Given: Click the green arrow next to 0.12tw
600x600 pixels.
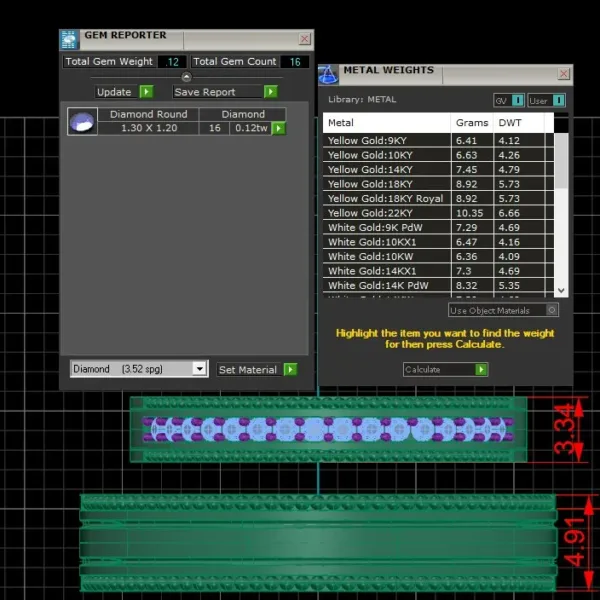Looking at the screenshot, I should (279, 128).
